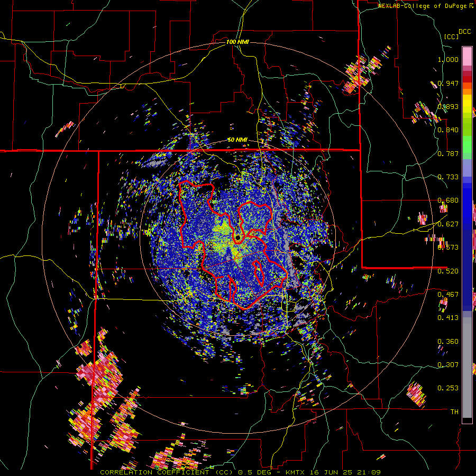
Task: Select the 0.733 color scale value
Action: 448,177
